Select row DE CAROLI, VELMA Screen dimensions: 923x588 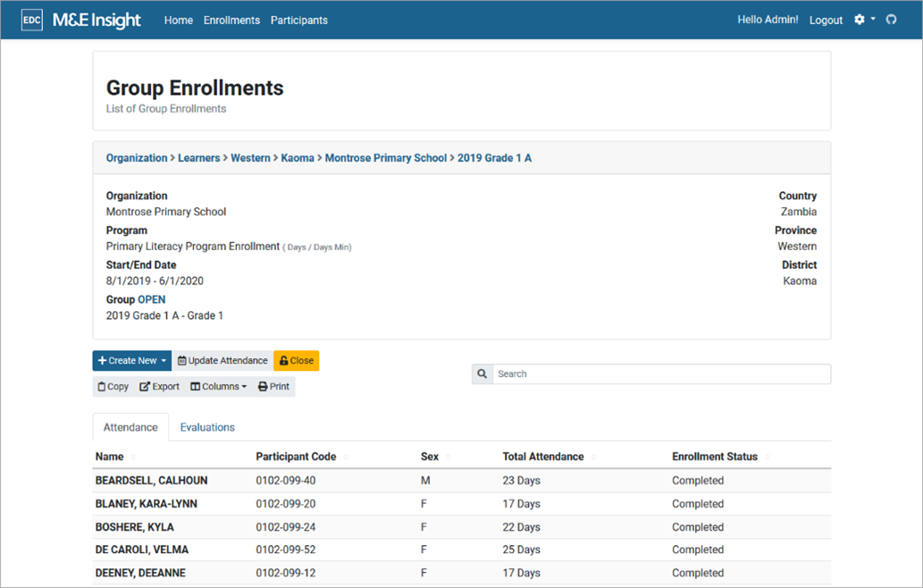click(461, 550)
